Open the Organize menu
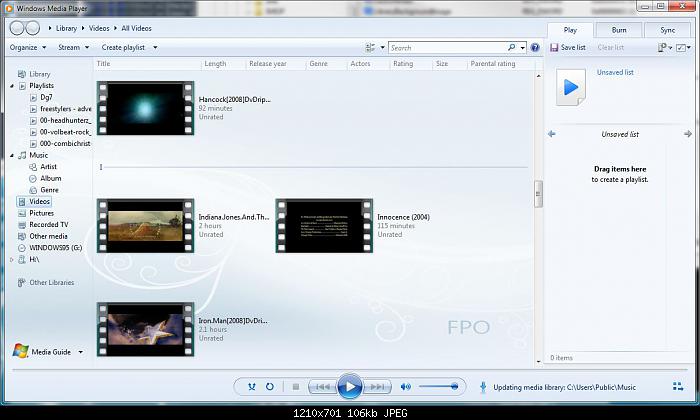The height and width of the screenshot is (420, 700). pos(28,47)
